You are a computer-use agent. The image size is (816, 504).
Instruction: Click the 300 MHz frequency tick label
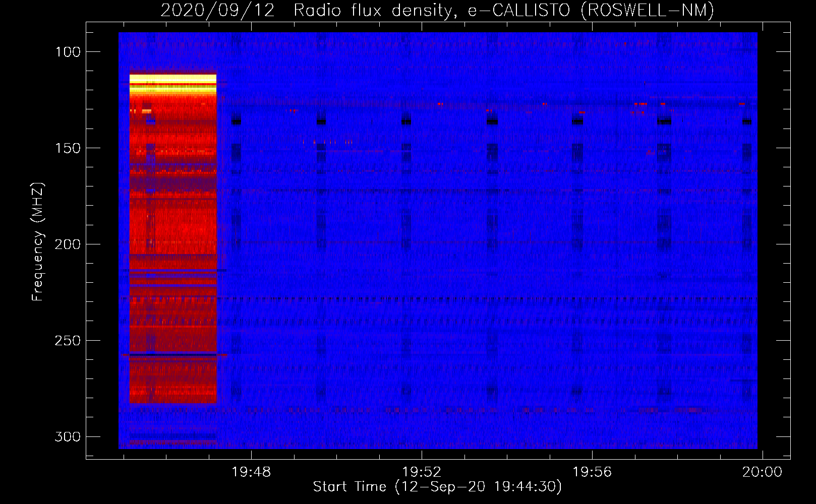tap(68, 436)
